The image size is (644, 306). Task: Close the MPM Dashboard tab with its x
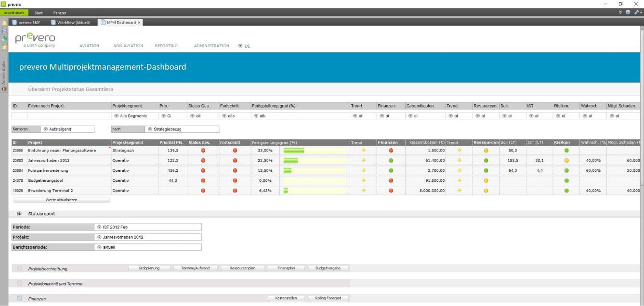tap(139, 22)
